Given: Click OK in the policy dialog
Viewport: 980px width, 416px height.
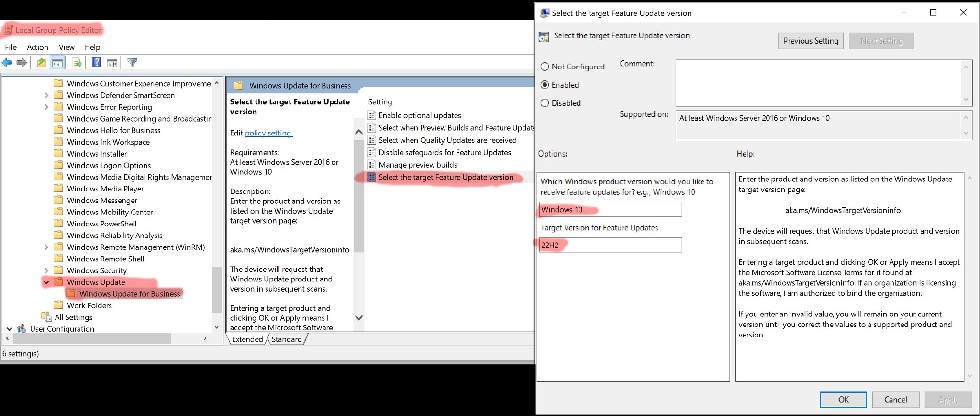Looking at the screenshot, I should 843,399.
